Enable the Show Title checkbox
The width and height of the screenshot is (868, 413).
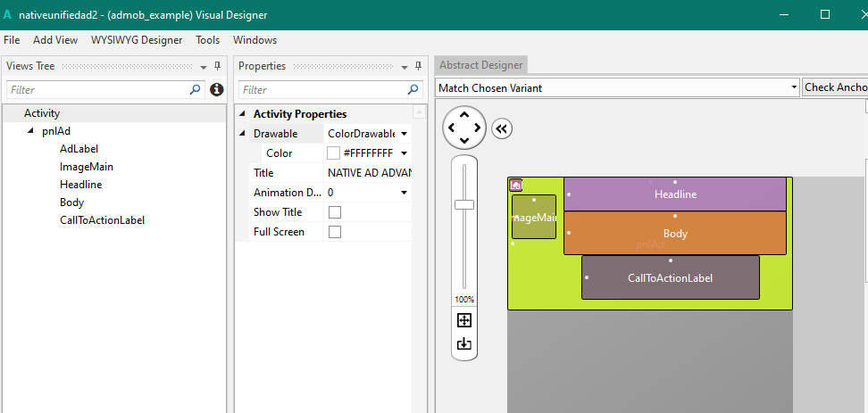335,212
